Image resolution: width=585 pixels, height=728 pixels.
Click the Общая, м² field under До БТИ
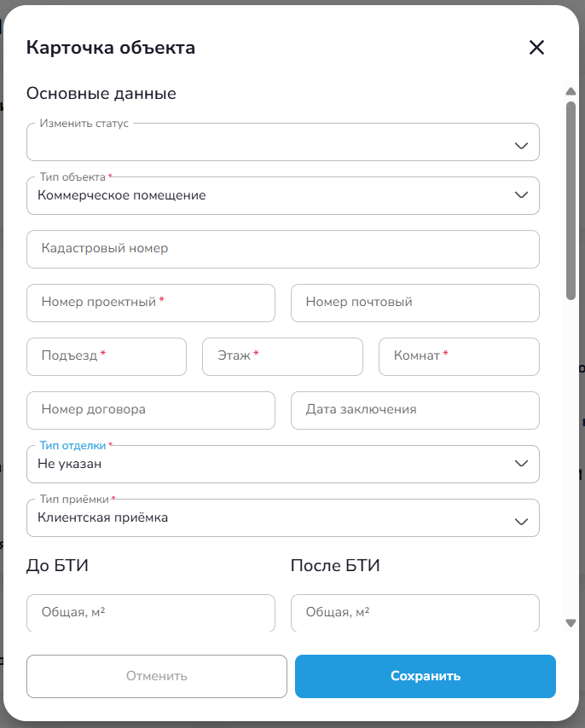(151, 612)
